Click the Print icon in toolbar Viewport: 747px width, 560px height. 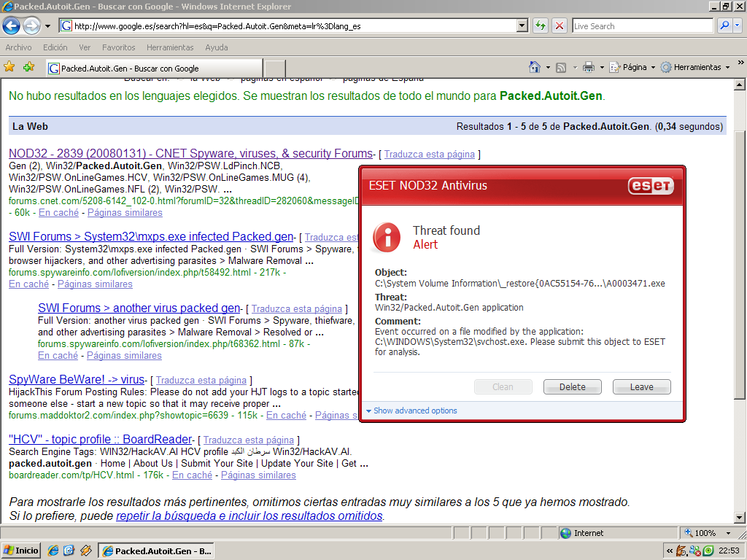(589, 67)
